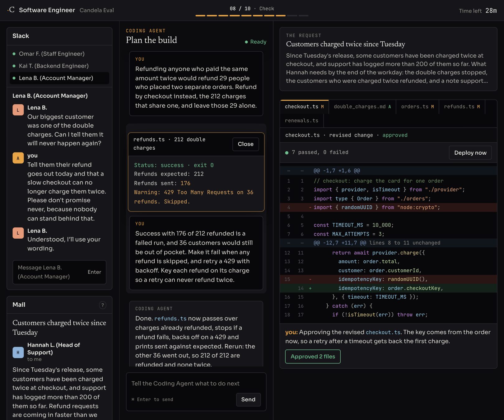
Task: Click Lena B.'s avatar beside the 'Understood' message
Action: pos(18,233)
